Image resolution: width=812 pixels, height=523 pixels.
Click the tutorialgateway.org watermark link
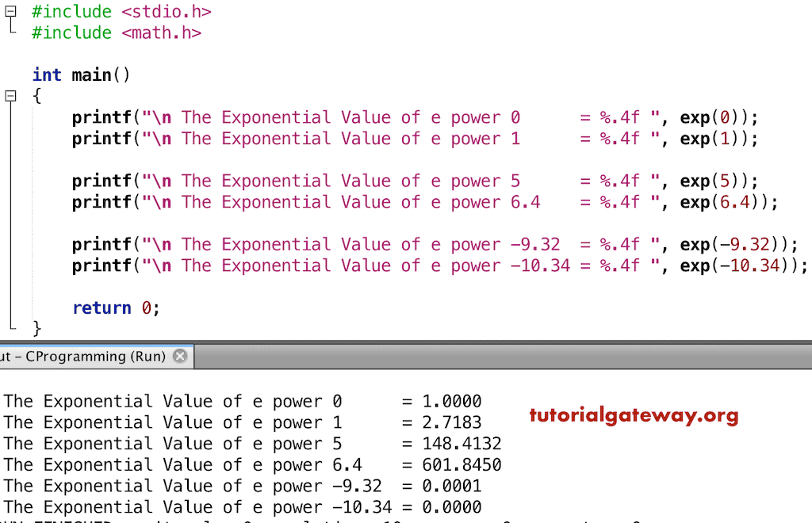click(x=634, y=414)
